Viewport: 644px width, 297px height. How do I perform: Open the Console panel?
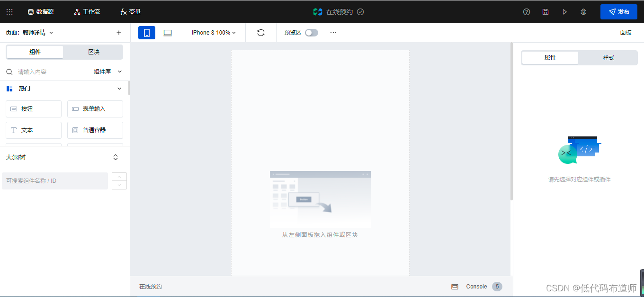click(476, 287)
